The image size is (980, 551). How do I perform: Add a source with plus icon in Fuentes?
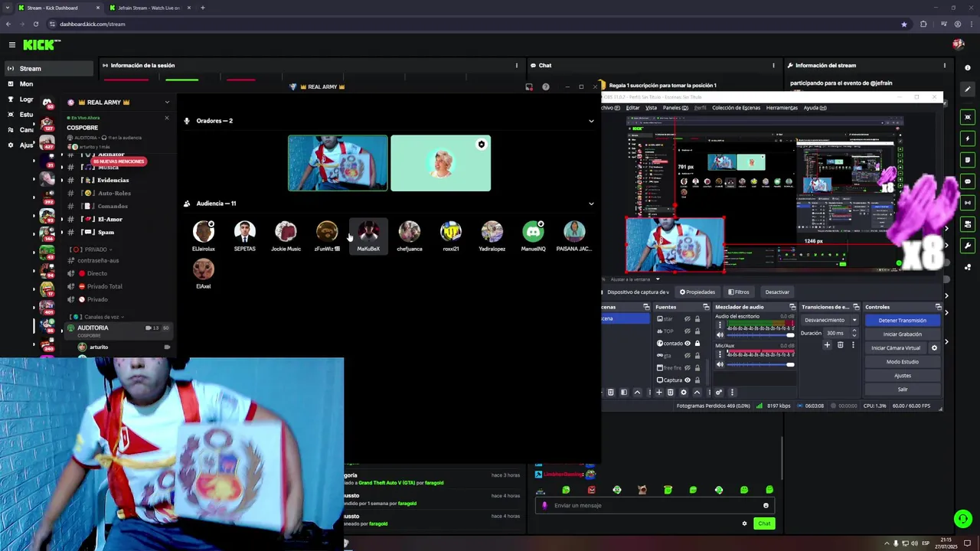coord(658,393)
